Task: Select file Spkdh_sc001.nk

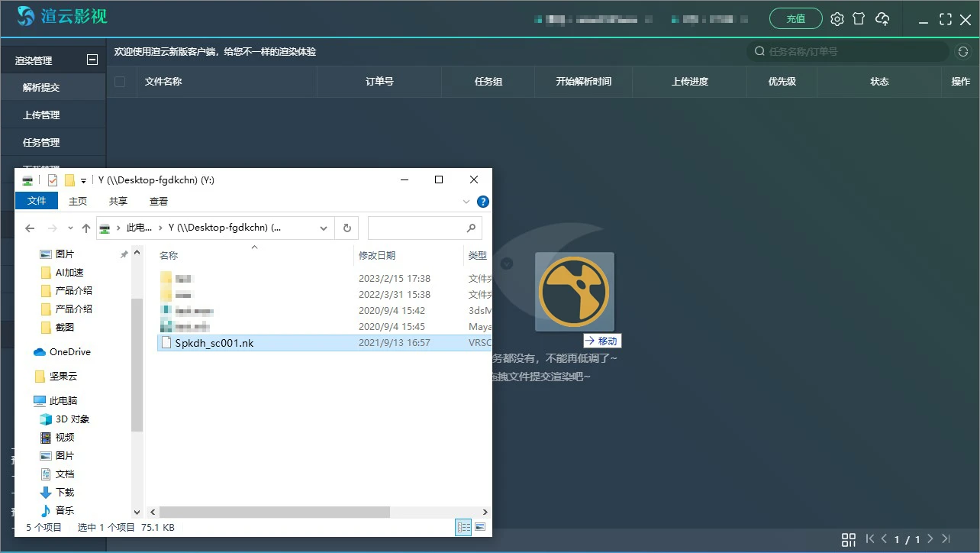Action: (x=214, y=343)
